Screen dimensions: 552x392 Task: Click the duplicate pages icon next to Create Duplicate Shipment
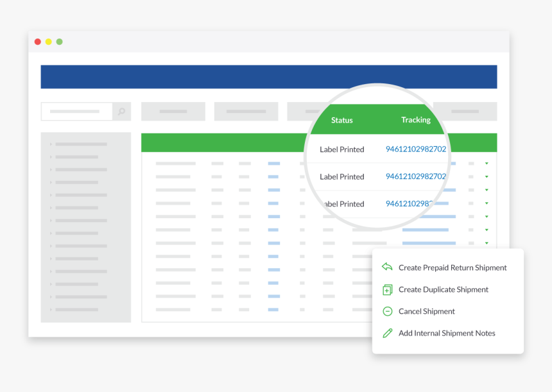pyautogui.click(x=387, y=289)
